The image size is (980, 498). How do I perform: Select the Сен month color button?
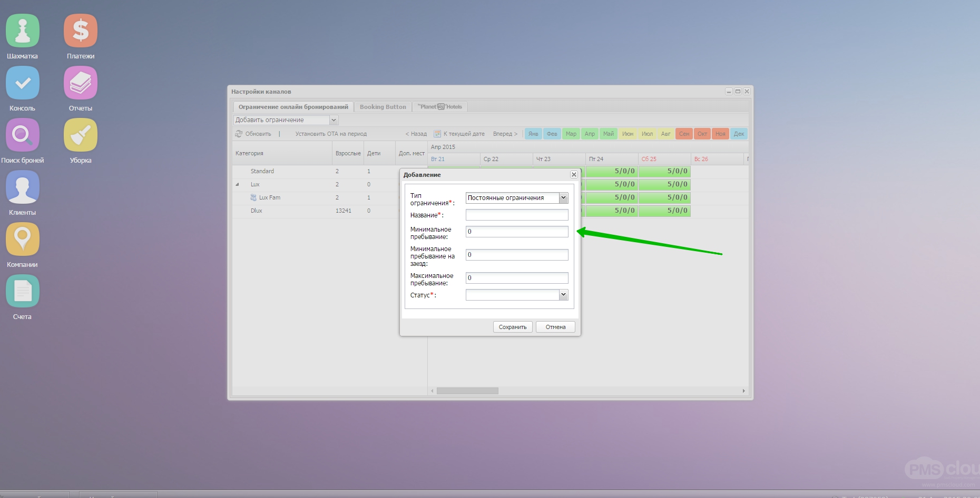click(x=684, y=134)
